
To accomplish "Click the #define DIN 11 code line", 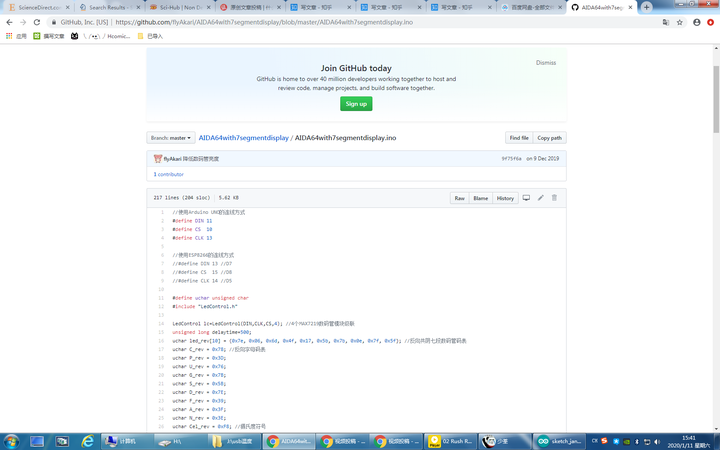I will tap(192, 221).
